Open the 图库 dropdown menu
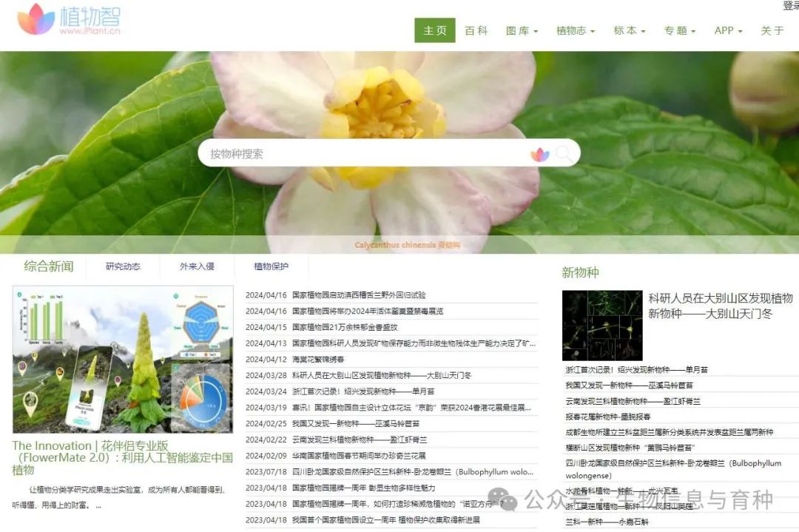 point(521,30)
